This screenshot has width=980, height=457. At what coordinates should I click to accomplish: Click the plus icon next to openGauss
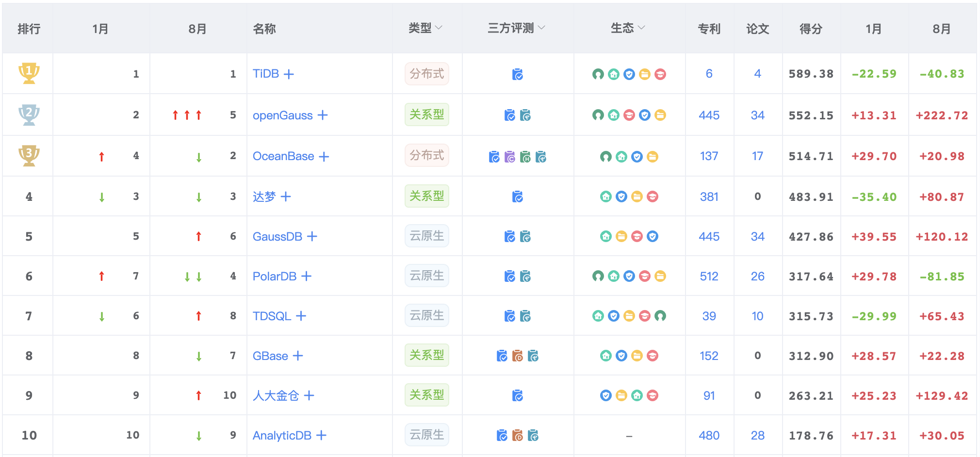coord(323,115)
